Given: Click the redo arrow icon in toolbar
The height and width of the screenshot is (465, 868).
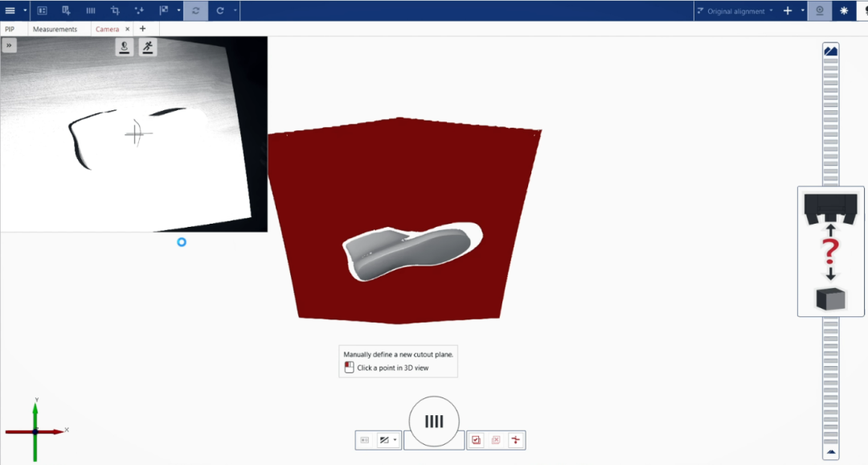Looking at the screenshot, I should pyautogui.click(x=219, y=10).
